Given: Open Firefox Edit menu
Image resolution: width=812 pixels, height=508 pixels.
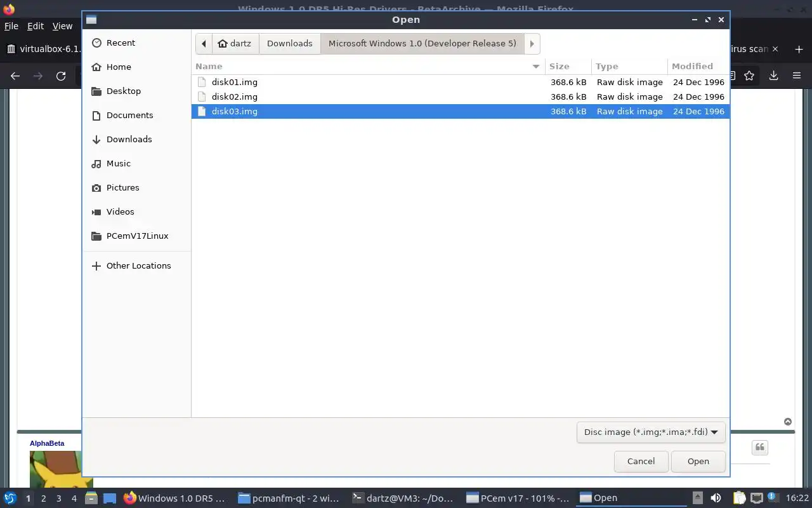Looking at the screenshot, I should point(36,26).
